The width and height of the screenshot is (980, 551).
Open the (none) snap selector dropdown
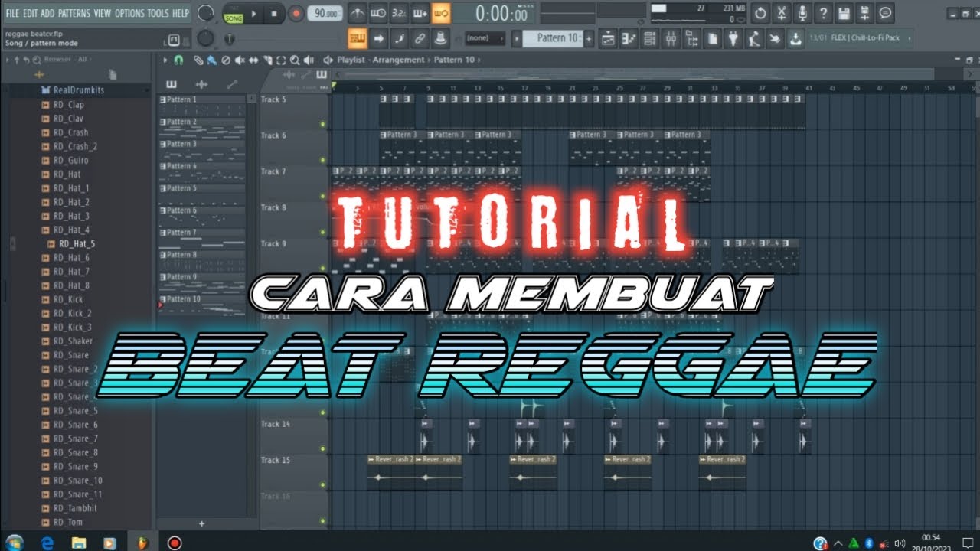pyautogui.click(x=485, y=37)
